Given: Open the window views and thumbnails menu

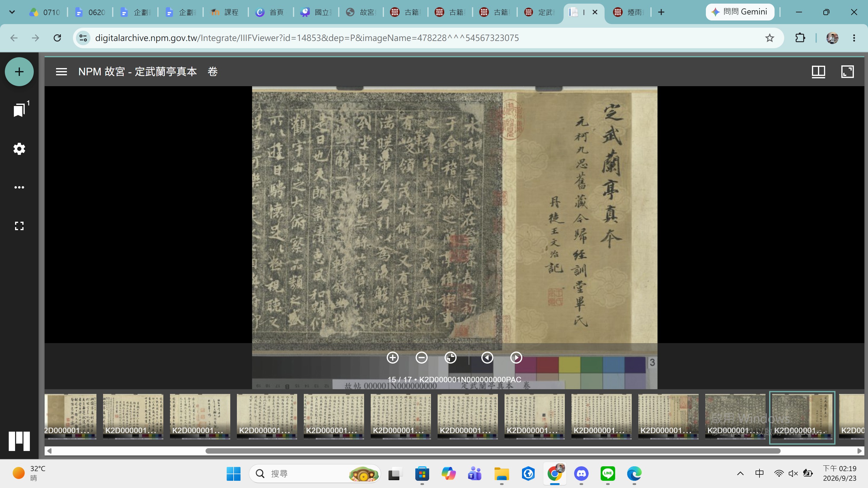Looking at the screenshot, I should (818, 72).
